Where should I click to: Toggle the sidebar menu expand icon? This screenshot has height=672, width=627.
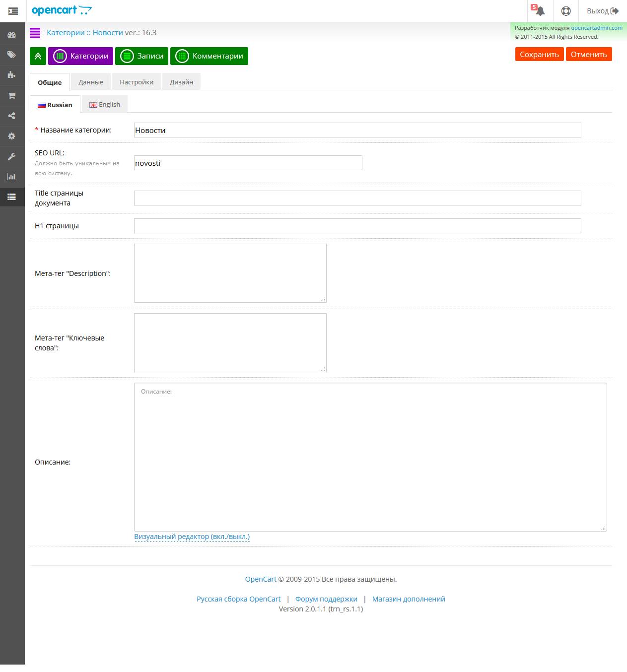click(x=13, y=11)
